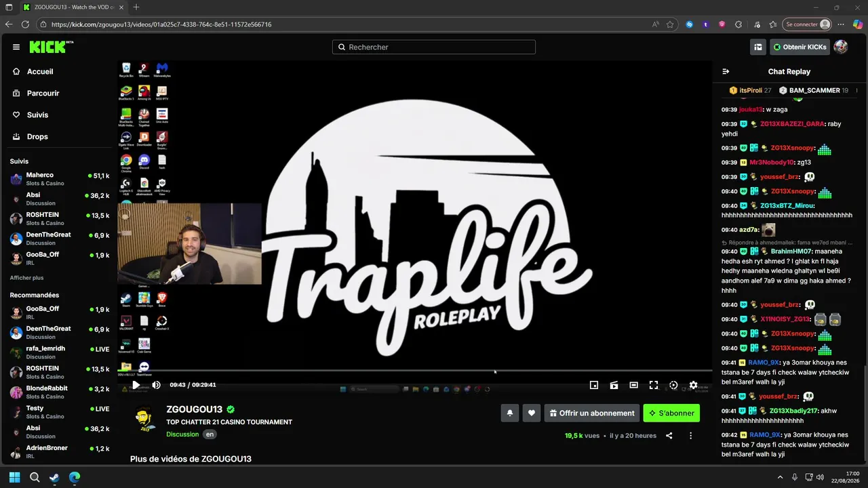
Task: Click browser back arrow
Action: [9, 24]
